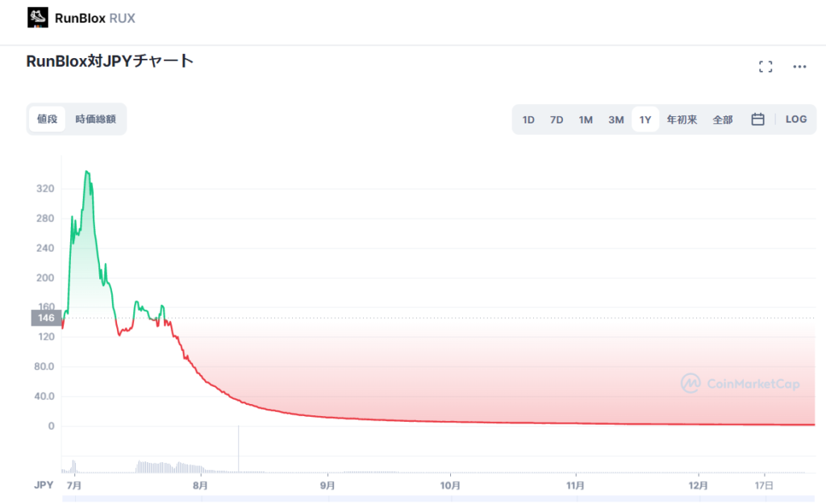Click the 9月 x-axis label

(x=327, y=485)
